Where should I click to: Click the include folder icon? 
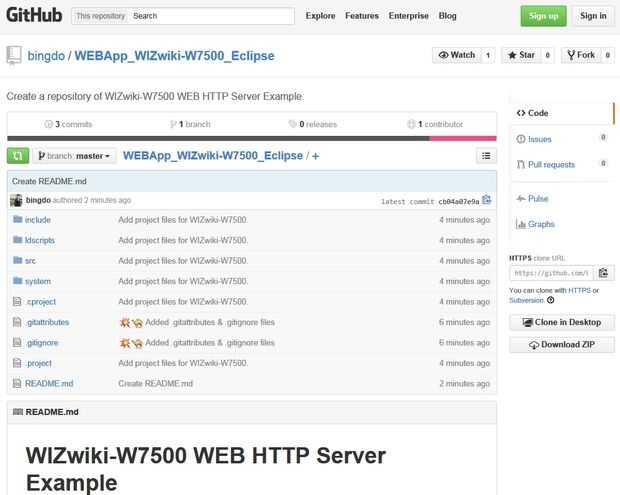(x=17, y=219)
